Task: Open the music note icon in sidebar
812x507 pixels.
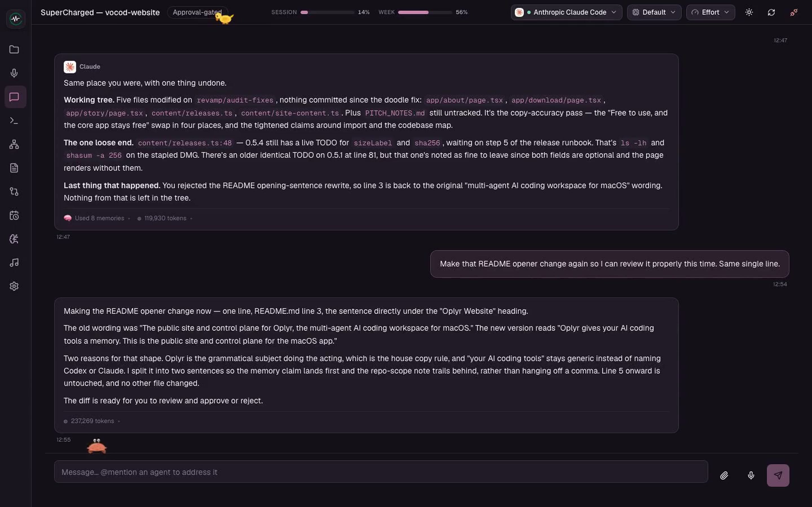Action: click(14, 263)
